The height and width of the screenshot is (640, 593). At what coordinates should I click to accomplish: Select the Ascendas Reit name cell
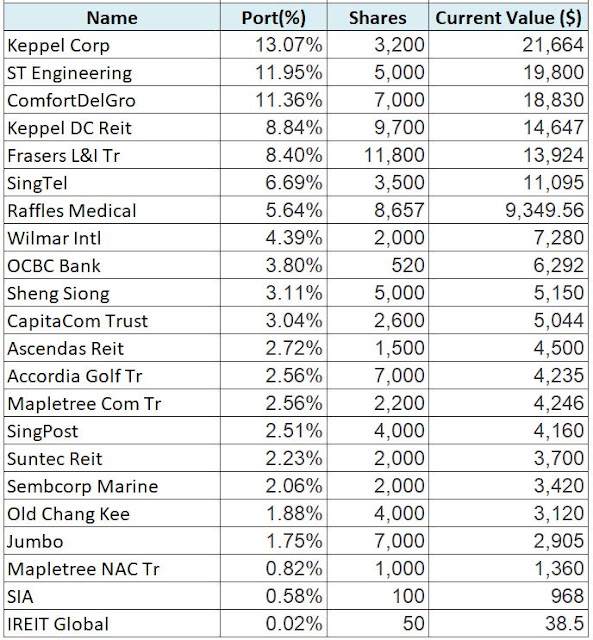pyautogui.click(x=112, y=348)
